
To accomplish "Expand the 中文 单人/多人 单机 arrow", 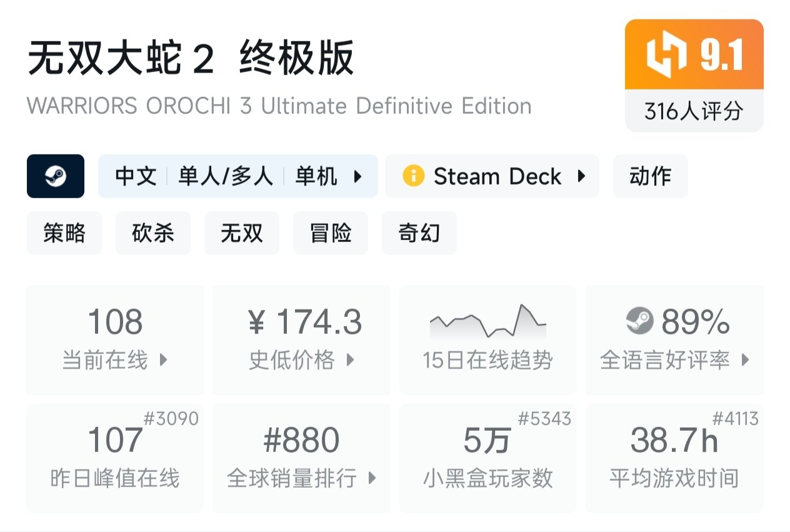I will tap(358, 176).
